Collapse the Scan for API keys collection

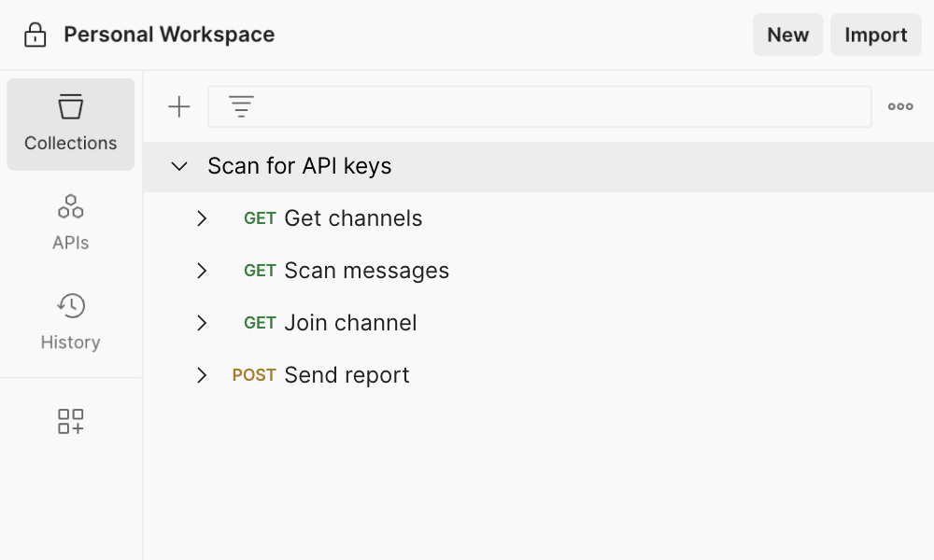177,165
